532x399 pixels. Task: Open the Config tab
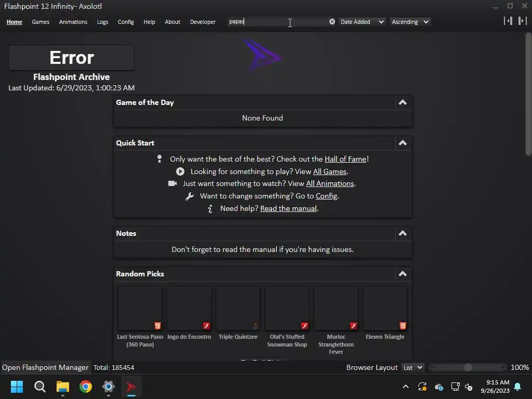[126, 22]
